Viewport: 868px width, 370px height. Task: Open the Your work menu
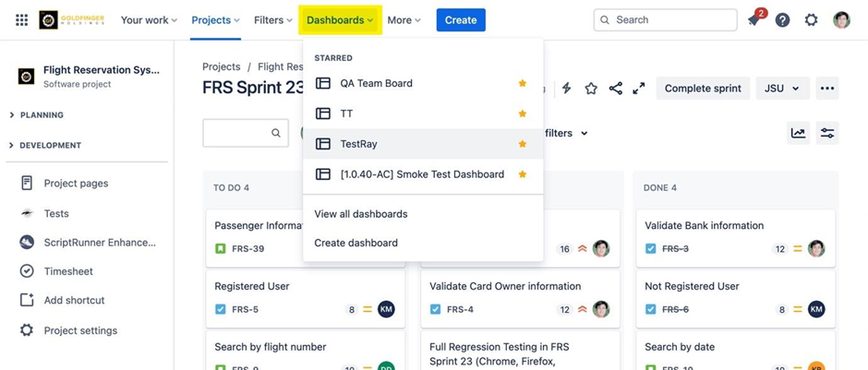[x=148, y=20]
